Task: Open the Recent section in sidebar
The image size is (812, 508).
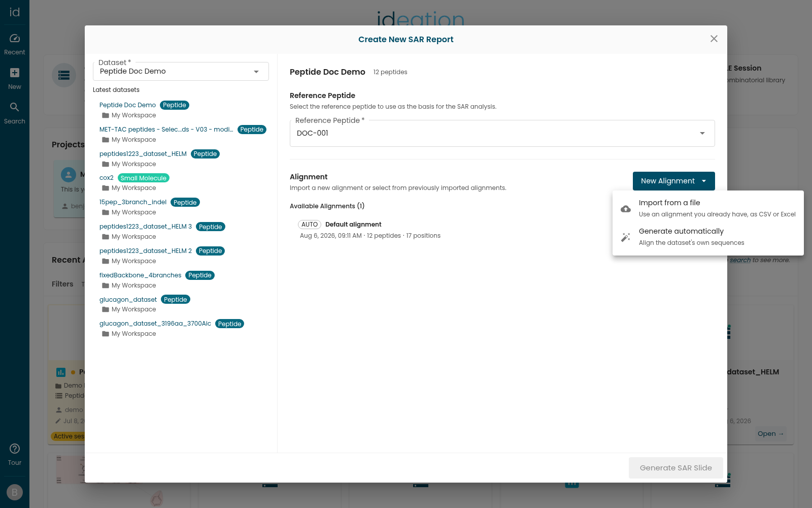Action: pyautogui.click(x=15, y=44)
